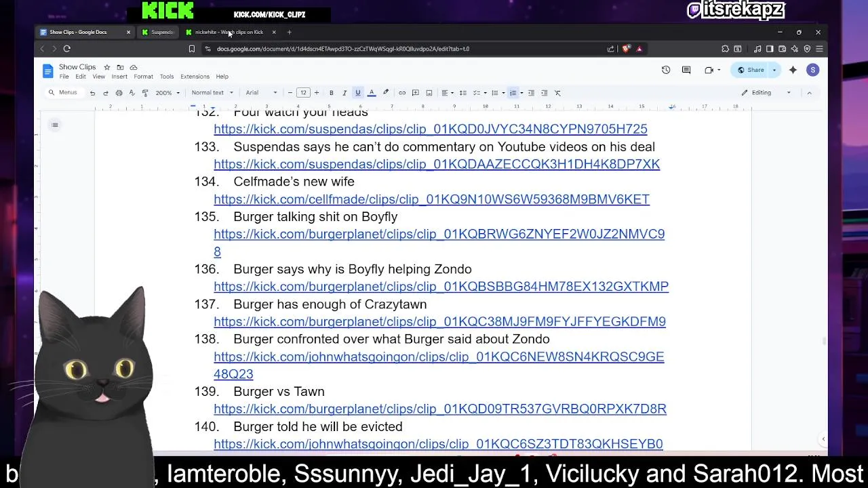The image size is (868, 488).
Task: Open version history clock icon
Action: click(x=666, y=70)
